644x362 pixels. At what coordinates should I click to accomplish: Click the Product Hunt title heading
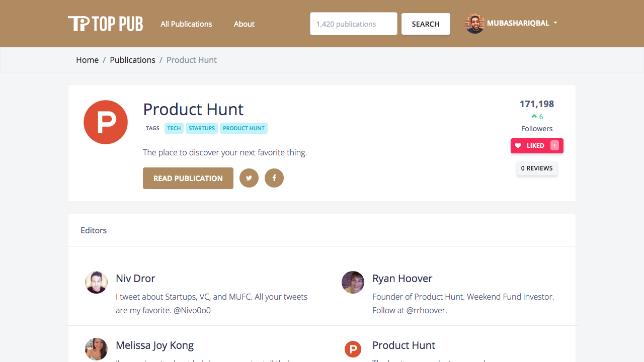pyautogui.click(x=193, y=109)
